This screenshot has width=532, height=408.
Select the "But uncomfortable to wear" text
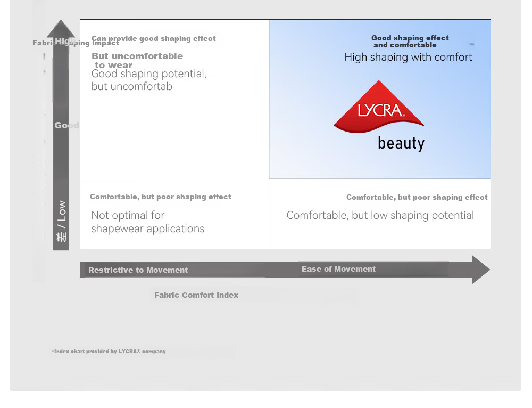click(137, 61)
